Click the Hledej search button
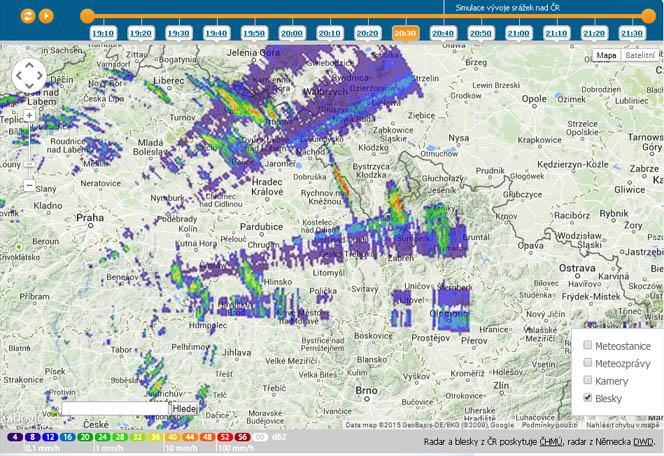The height and width of the screenshot is (456, 664). point(185,409)
